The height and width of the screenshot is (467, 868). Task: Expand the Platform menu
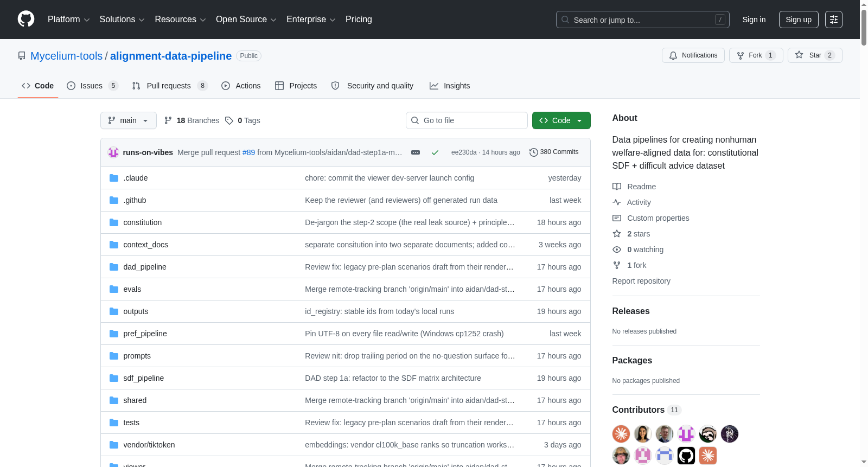pos(68,20)
